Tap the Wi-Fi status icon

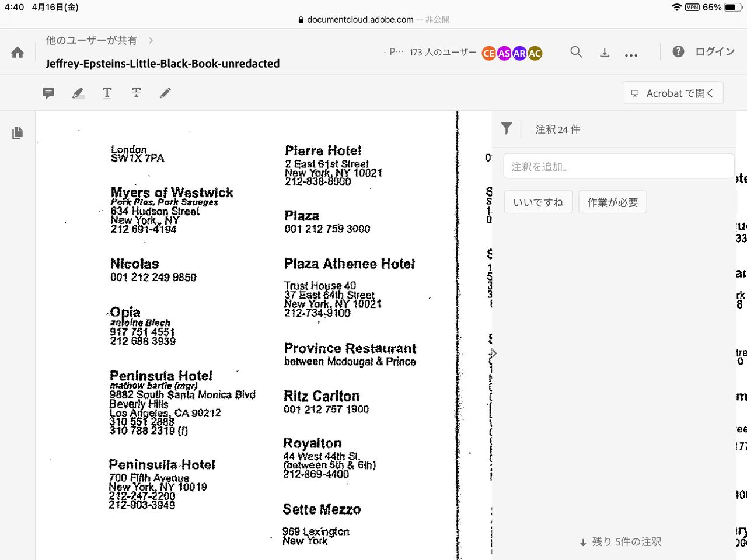pyautogui.click(x=677, y=7)
